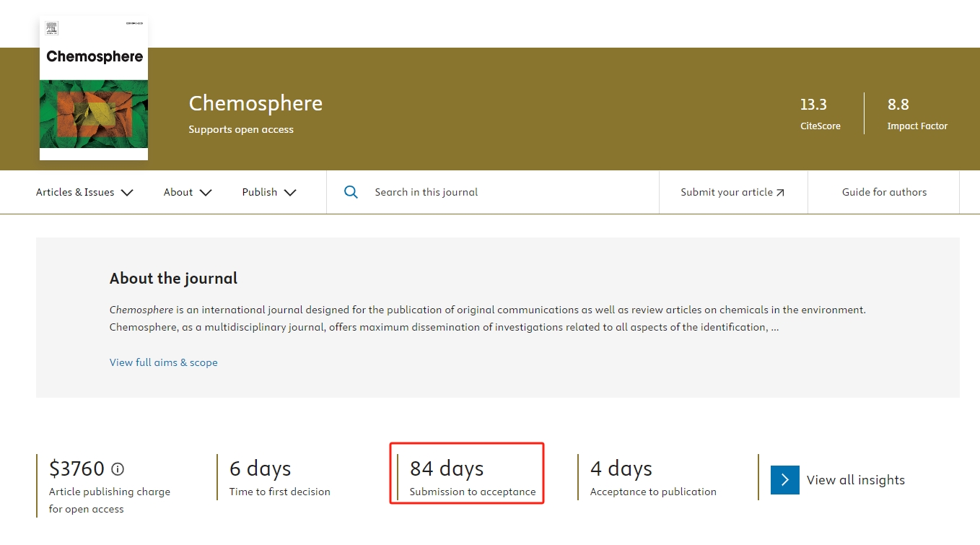Open the Chemosphere journal cover thumbnail
The image size is (980, 545).
94,88
